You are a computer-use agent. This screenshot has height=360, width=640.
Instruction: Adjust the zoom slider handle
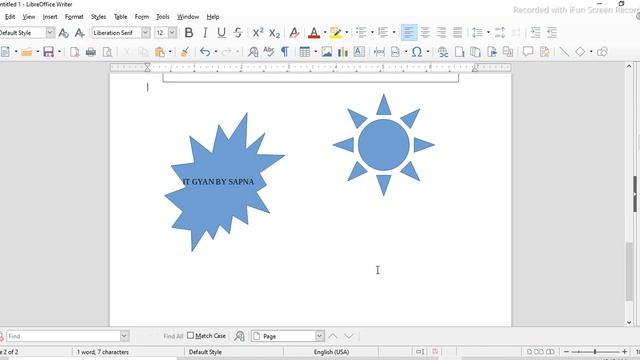tap(595, 351)
